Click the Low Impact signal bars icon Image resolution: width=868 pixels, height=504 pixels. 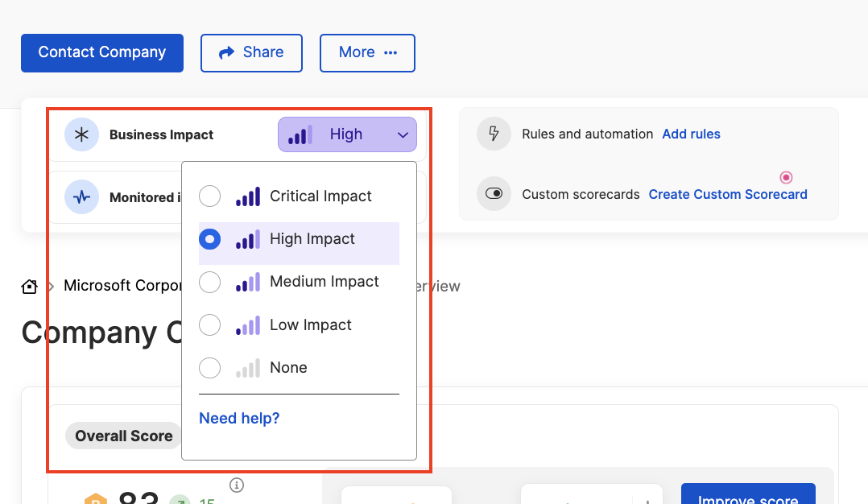(248, 325)
